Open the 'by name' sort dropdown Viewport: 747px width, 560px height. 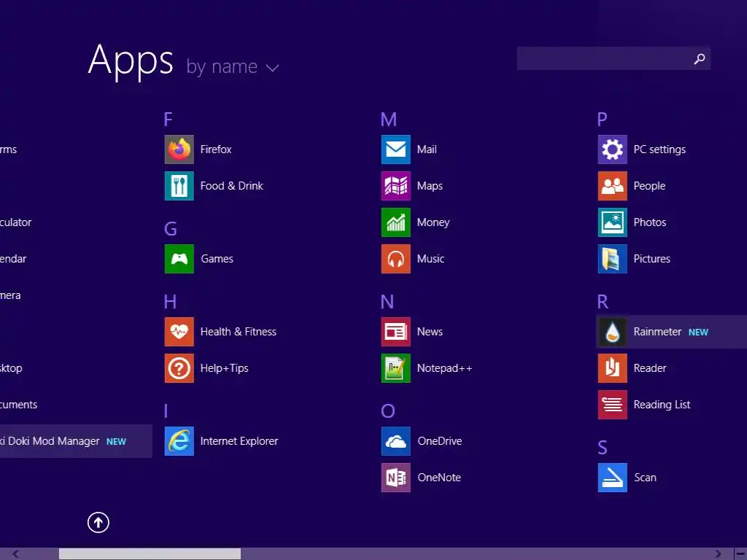pyautogui.click(x=233, y=66)
